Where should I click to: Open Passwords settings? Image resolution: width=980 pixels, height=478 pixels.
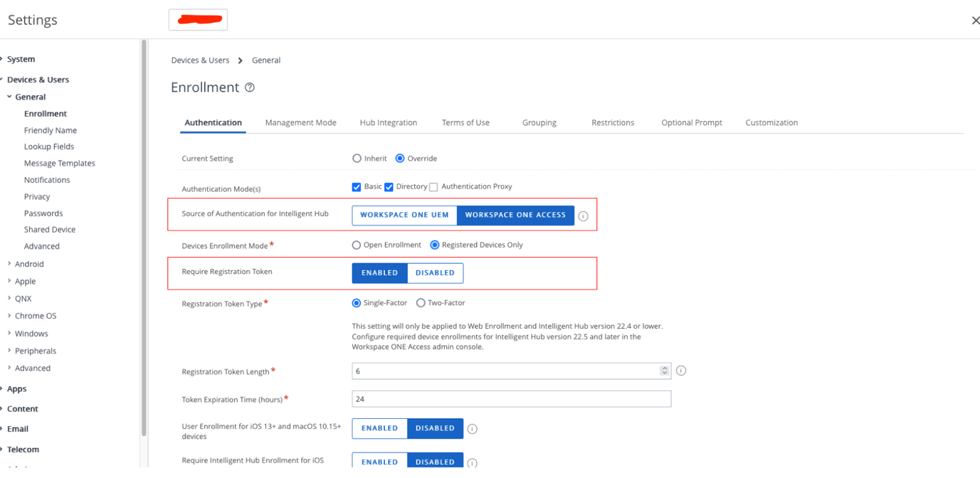click(x=43, y=213)
